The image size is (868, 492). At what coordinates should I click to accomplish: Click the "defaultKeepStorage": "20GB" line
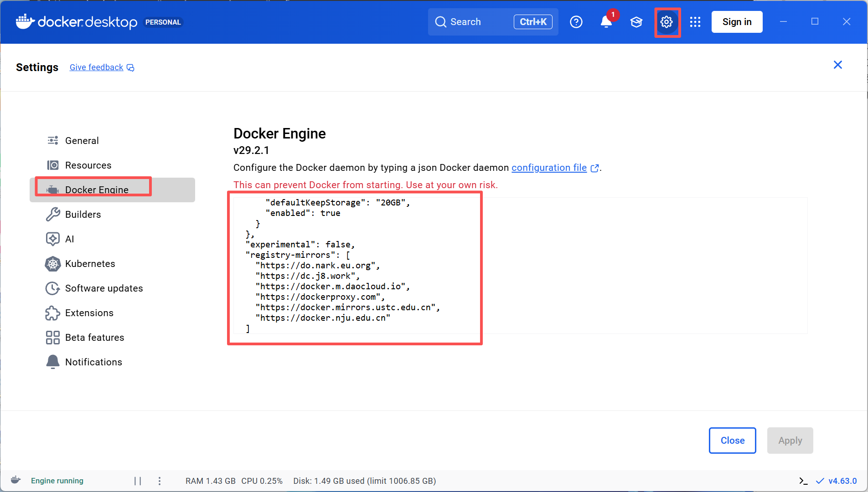tap(338, 203)
